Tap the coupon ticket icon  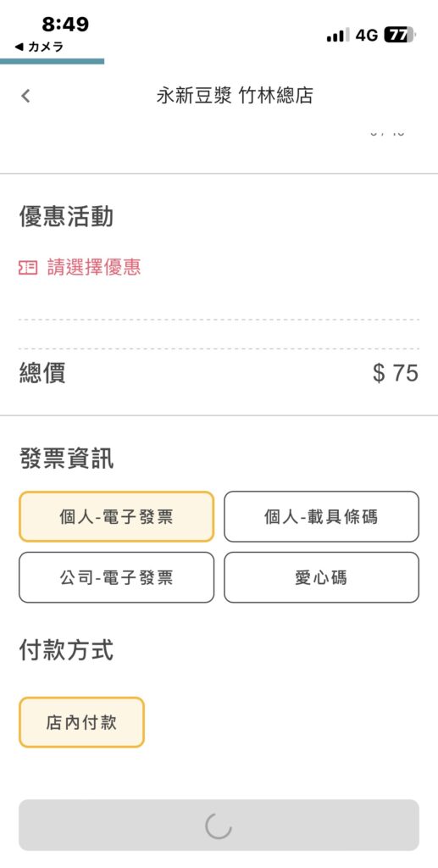coord(28,269)
